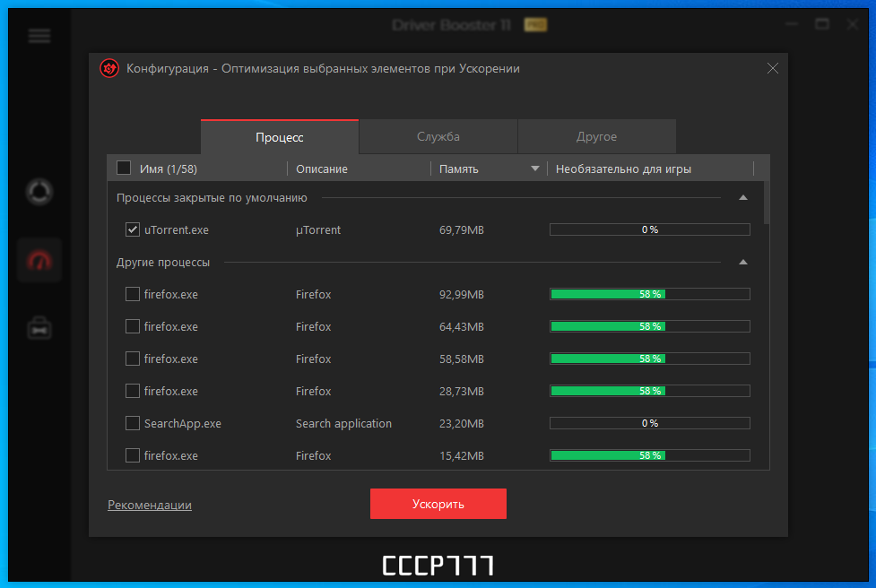Check the 92,99MB firefox.exe checkbox
This screenshot has height=588, width=876.
click(133, 294)
